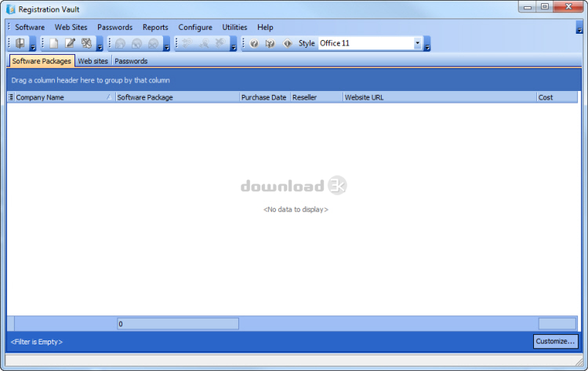This screenshot has width=588, height=371.
Task: Sort by Cost column header
Action: [557, 97]
